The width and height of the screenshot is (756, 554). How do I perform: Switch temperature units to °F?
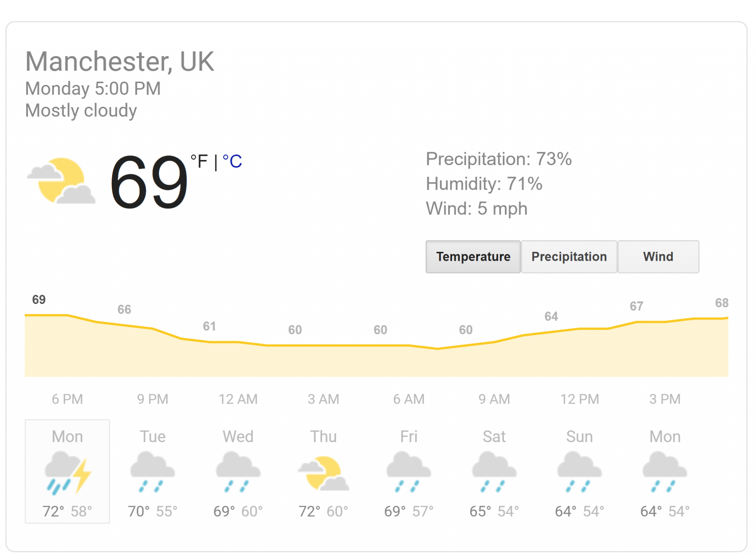(x=199, y=161)
